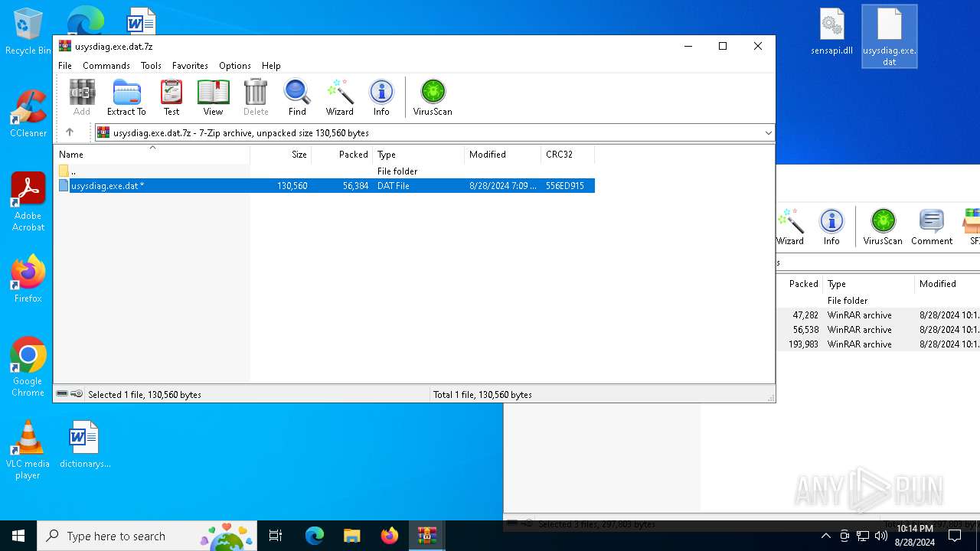The image size is (980, 551).
Task: Launch Microsoft Edge from taskbar
Action: click(315, 536)
